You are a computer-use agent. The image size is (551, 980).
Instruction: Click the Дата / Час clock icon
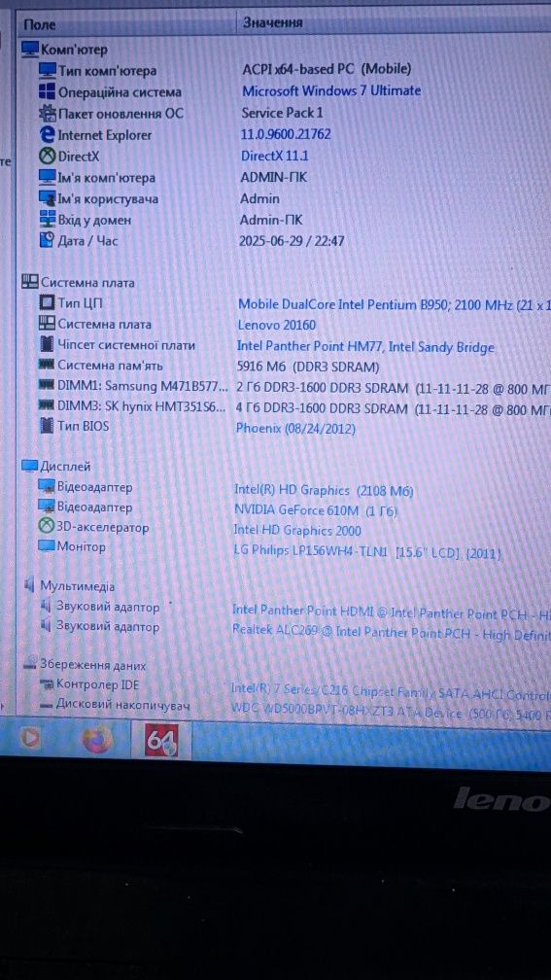click(48, 240)
